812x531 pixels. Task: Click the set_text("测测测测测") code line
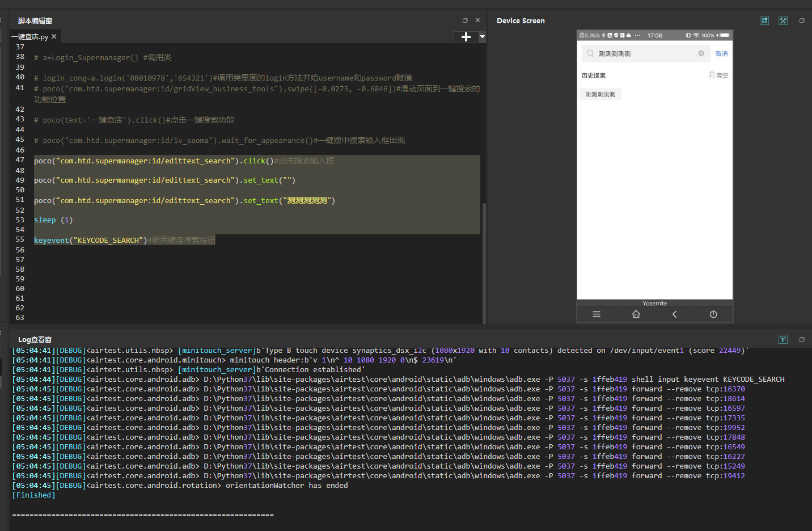(185, 201)
